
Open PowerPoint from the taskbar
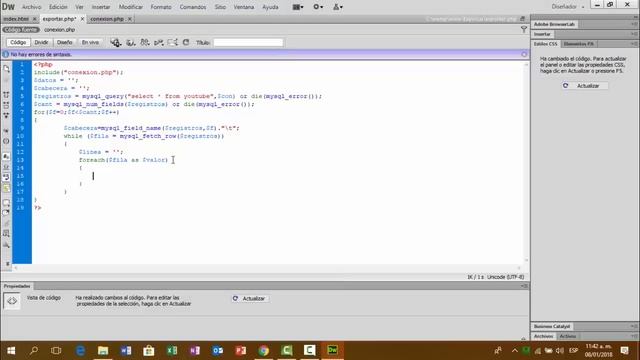(240, 350)
